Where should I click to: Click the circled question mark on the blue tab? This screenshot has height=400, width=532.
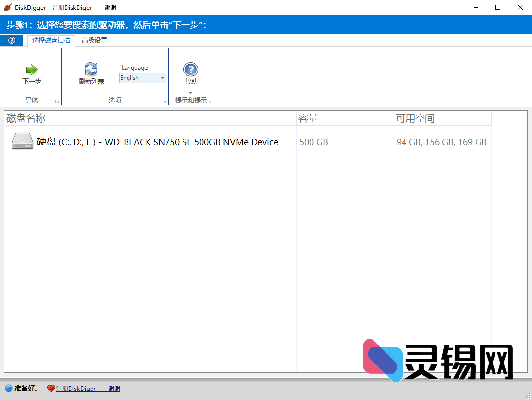[10, 40]
